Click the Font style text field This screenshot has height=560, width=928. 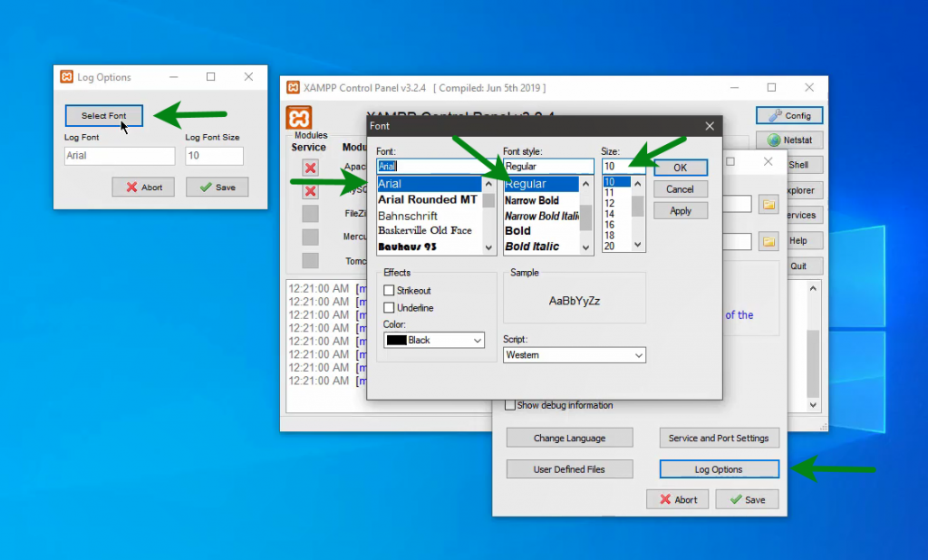[x=548, y=167]
